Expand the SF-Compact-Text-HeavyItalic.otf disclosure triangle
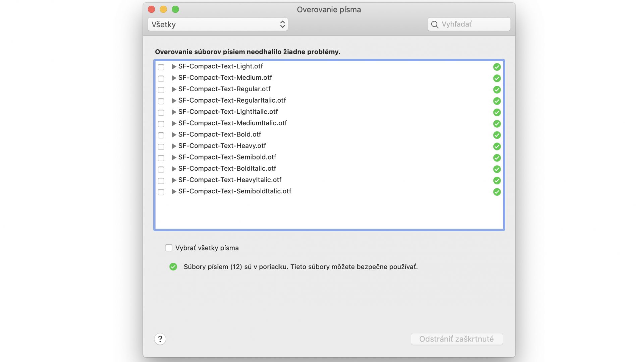This screenshot has width=644, height=362. (x=174, y=180)
